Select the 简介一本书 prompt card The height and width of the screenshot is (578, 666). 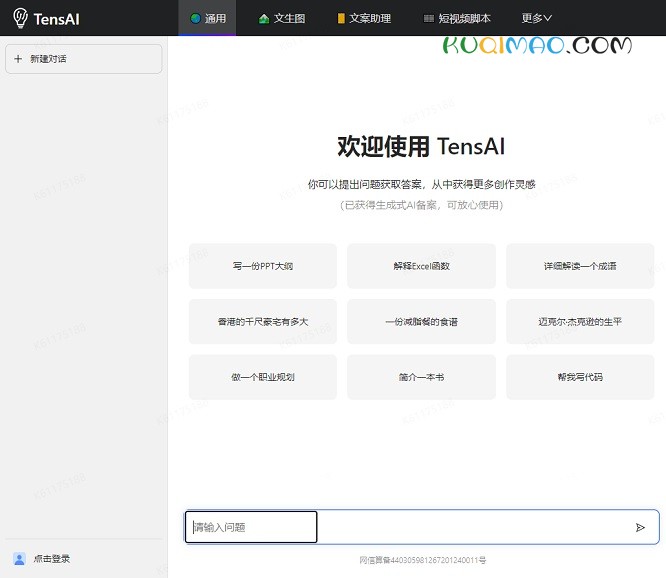click(x=421, y=377)
